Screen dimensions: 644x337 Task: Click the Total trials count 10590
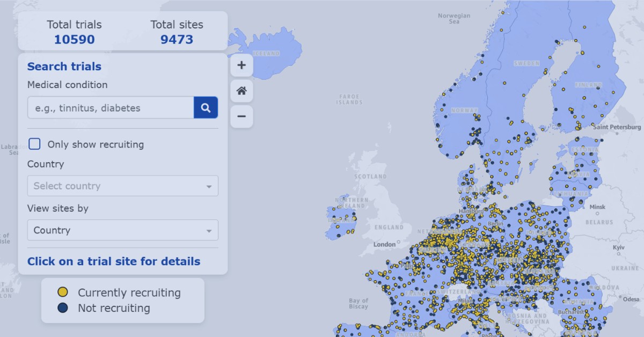(74, 40)
